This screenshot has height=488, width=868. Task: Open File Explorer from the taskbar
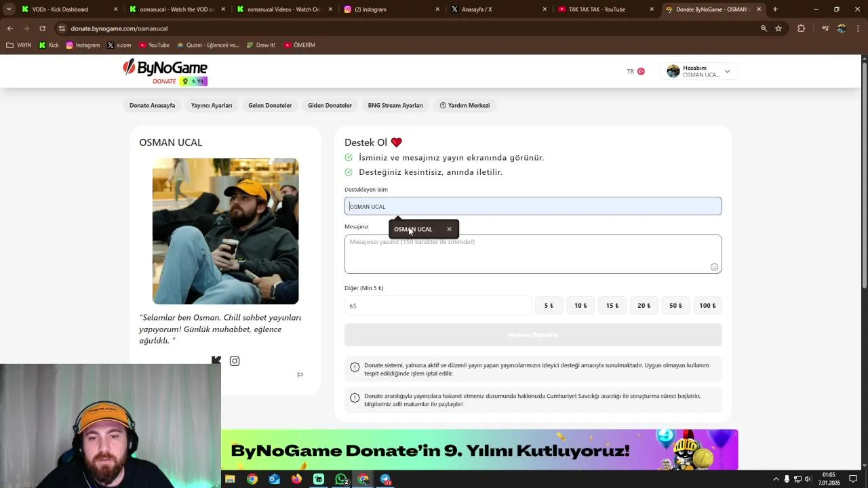[230, 479]
